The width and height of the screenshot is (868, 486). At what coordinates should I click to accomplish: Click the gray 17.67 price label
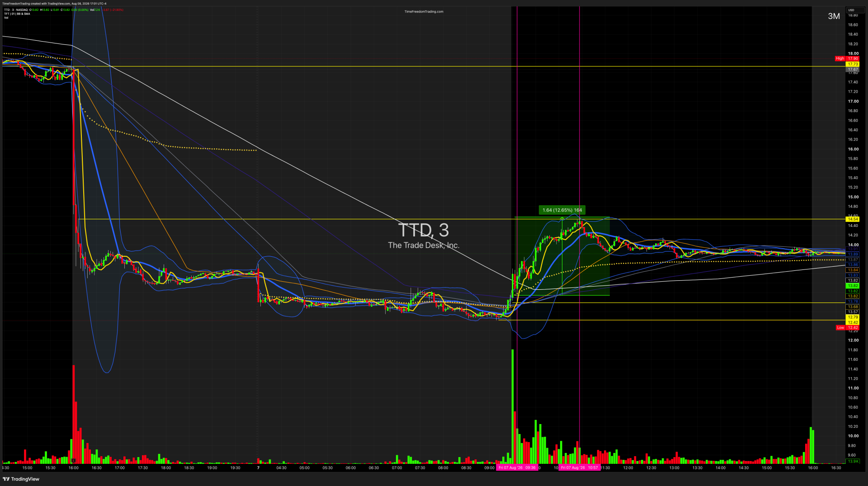[x=853, y=70]
